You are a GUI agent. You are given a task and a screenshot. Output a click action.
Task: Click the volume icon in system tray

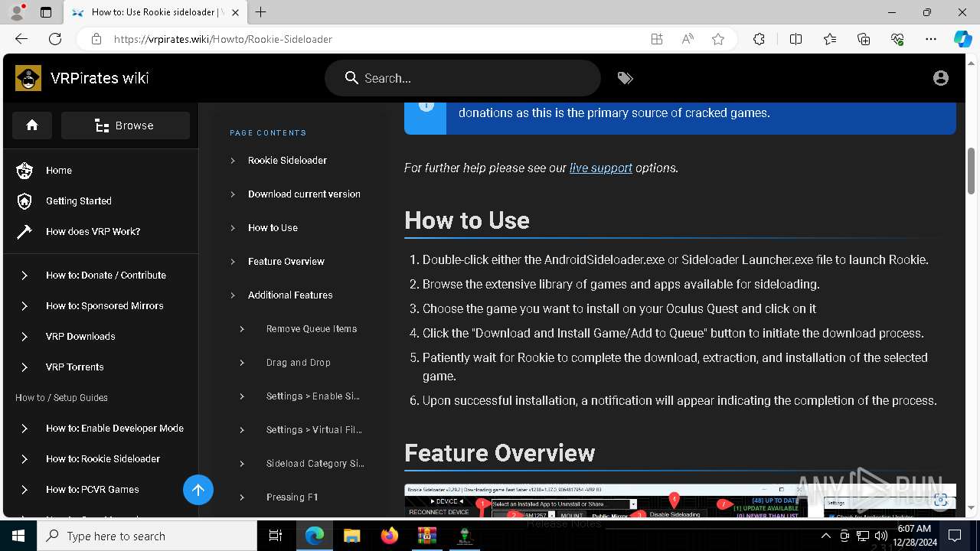[881, 536]
